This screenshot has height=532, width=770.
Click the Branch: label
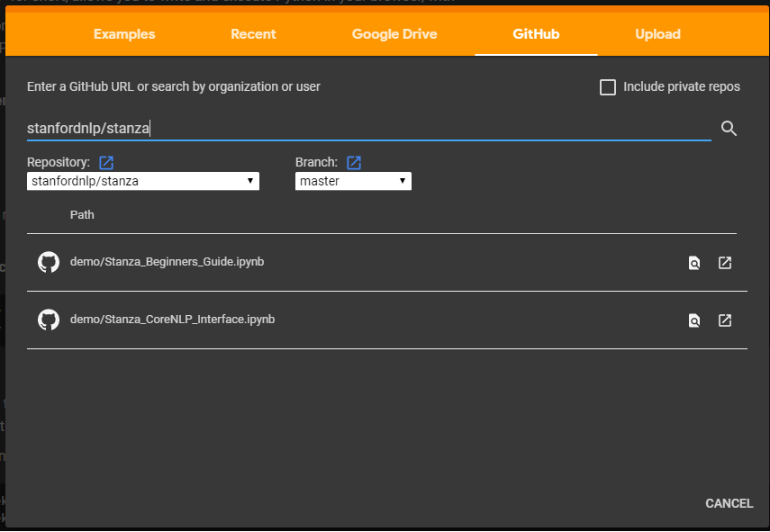(x=316, y=162)
